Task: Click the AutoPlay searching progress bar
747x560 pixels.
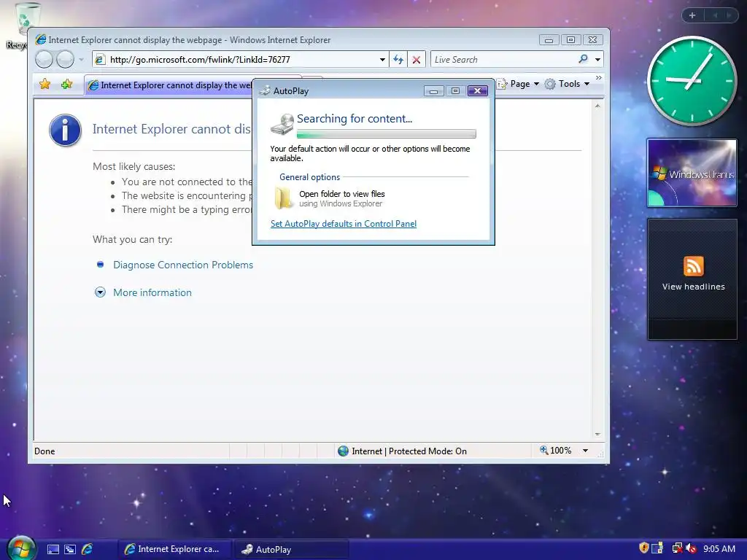Action: (387, 134)
